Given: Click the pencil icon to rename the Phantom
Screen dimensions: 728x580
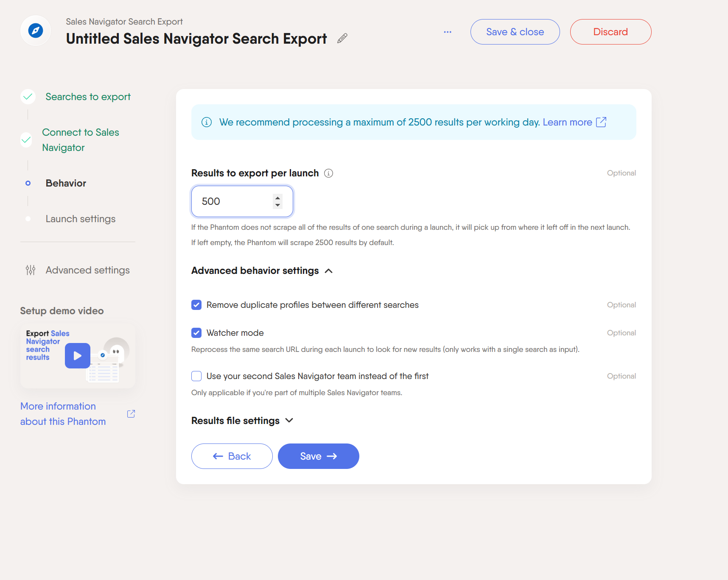Looking at the screenshot, I should pos(342,39).
